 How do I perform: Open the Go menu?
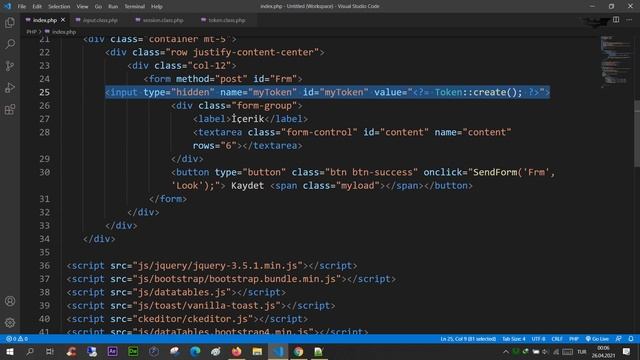[x=98, y=7]
